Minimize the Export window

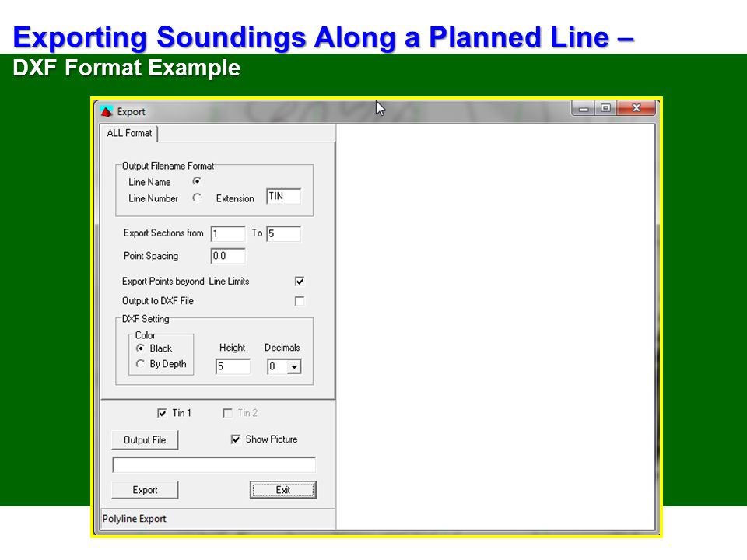click(583, 109)
